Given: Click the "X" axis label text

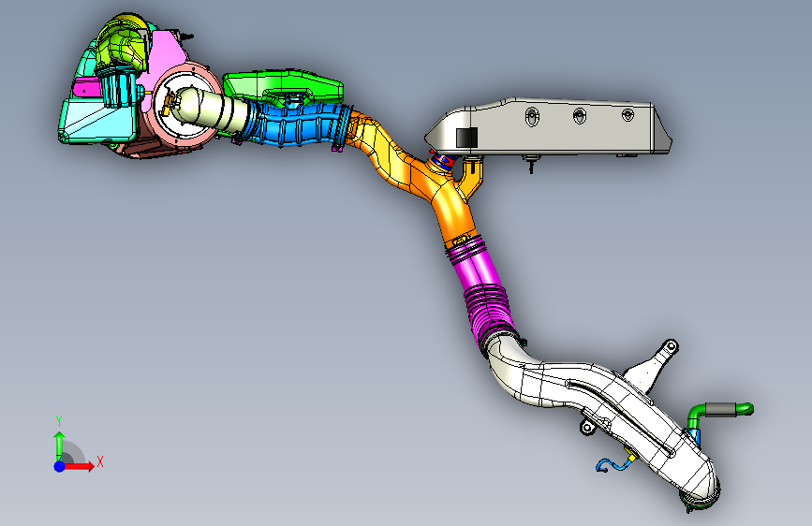Looking at the screenshot, I should [100, 461].
